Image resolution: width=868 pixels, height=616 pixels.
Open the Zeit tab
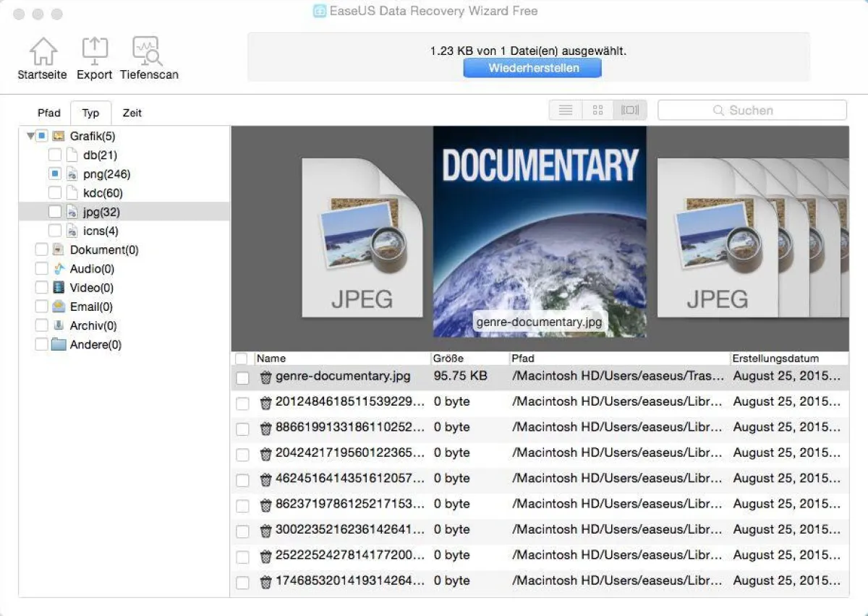coord(132,113)
